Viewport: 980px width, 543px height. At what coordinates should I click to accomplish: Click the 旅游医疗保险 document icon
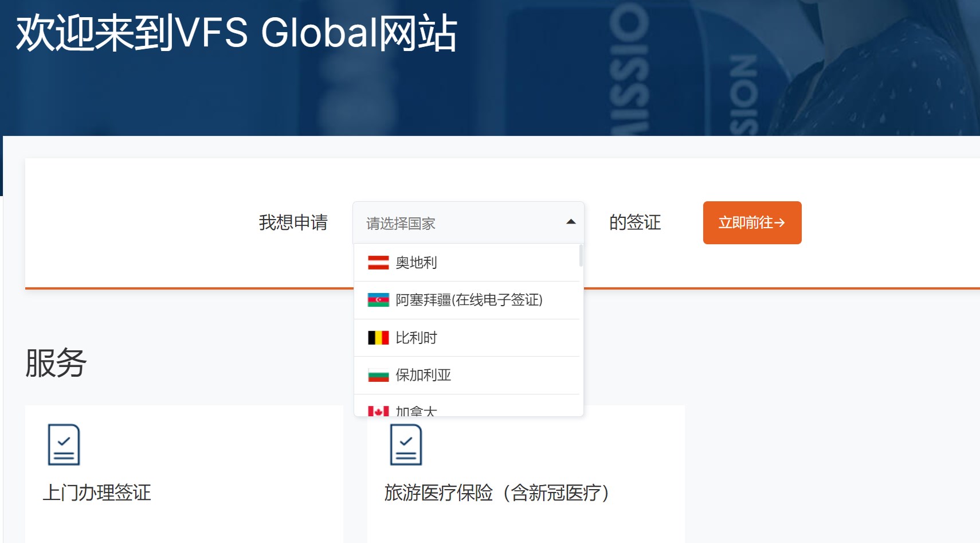406,444
